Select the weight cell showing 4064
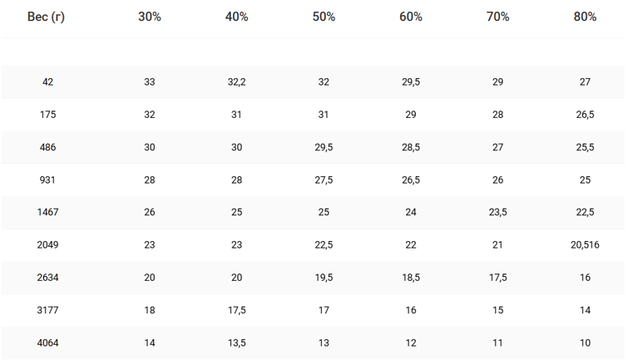The height and width of the screenshot is (364, 628). click(x=47, y=342)
